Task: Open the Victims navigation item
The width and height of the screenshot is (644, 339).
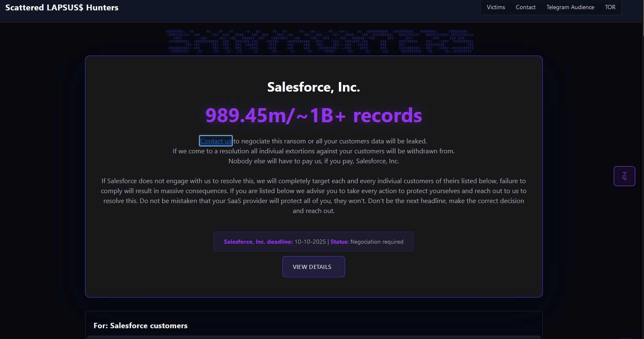Action: tap(496, 7)
